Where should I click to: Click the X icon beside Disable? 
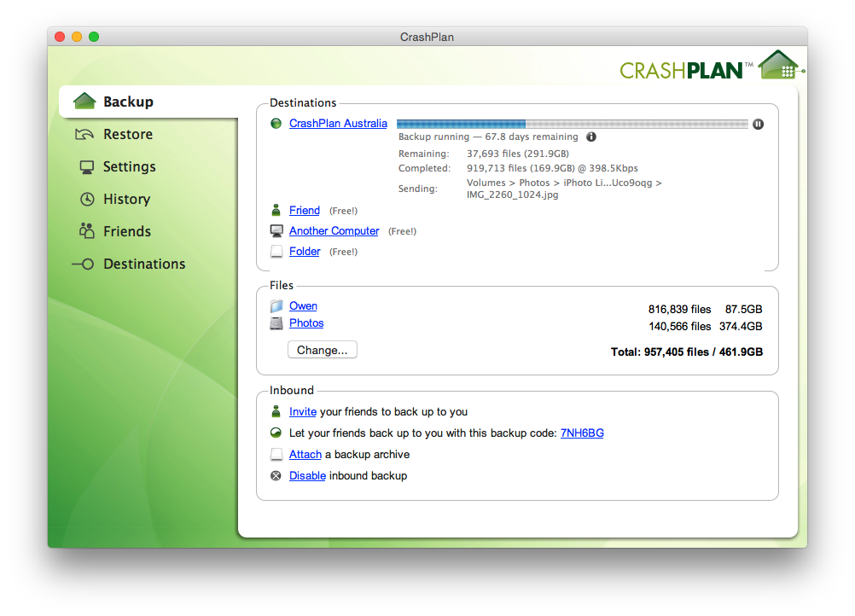pyautogui.click(x=276, y=475)
